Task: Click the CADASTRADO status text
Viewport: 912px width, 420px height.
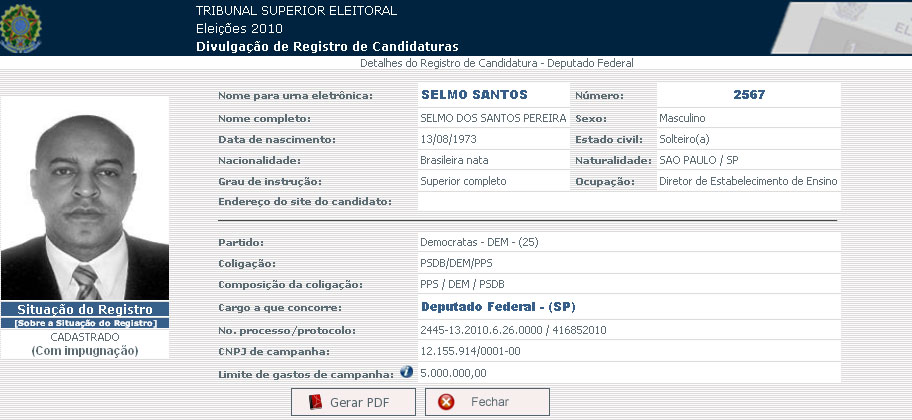Action: click(85, 337)
